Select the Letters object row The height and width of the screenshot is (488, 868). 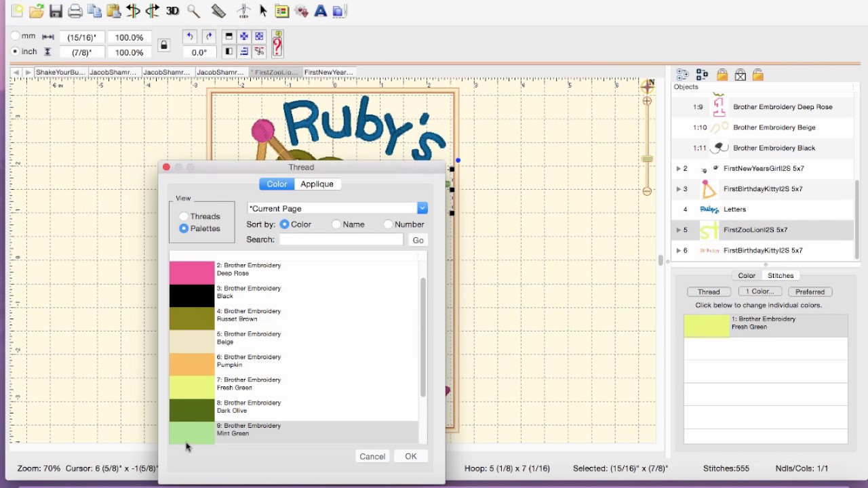point(764,209)
